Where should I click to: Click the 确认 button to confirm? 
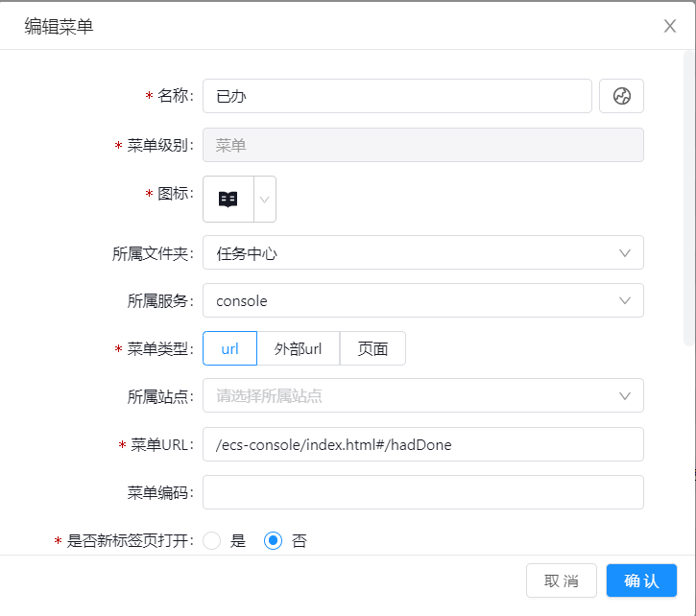click(641, 580)
